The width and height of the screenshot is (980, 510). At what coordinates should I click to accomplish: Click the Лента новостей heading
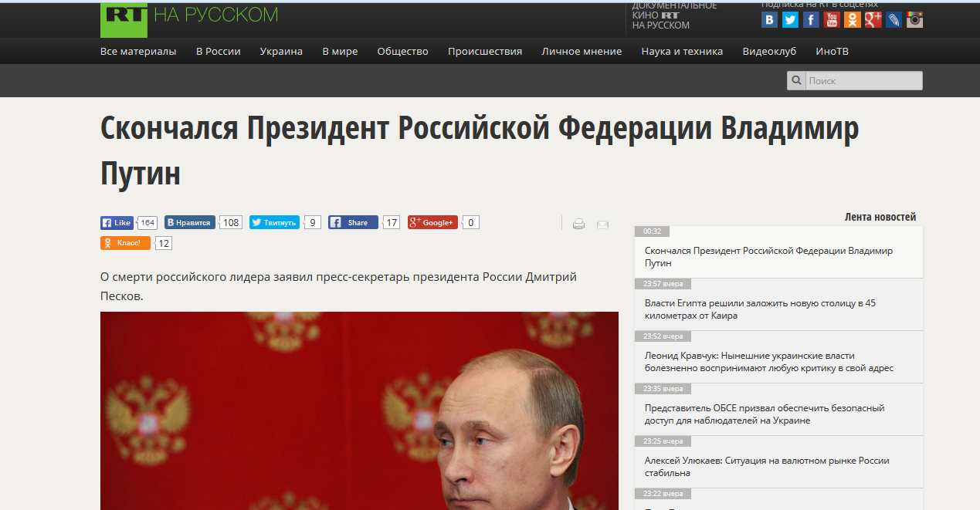tap(880, 217)
